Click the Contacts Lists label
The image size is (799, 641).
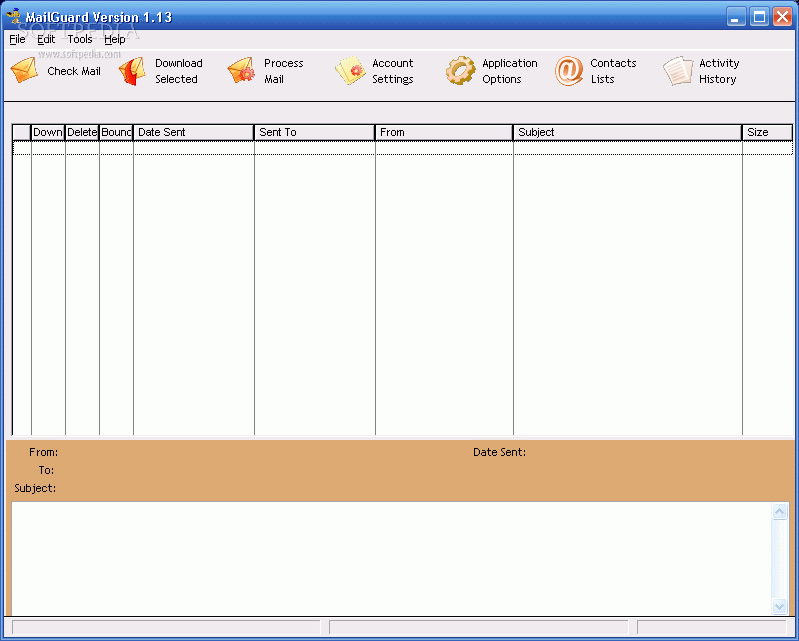click(x=613, y=71)
